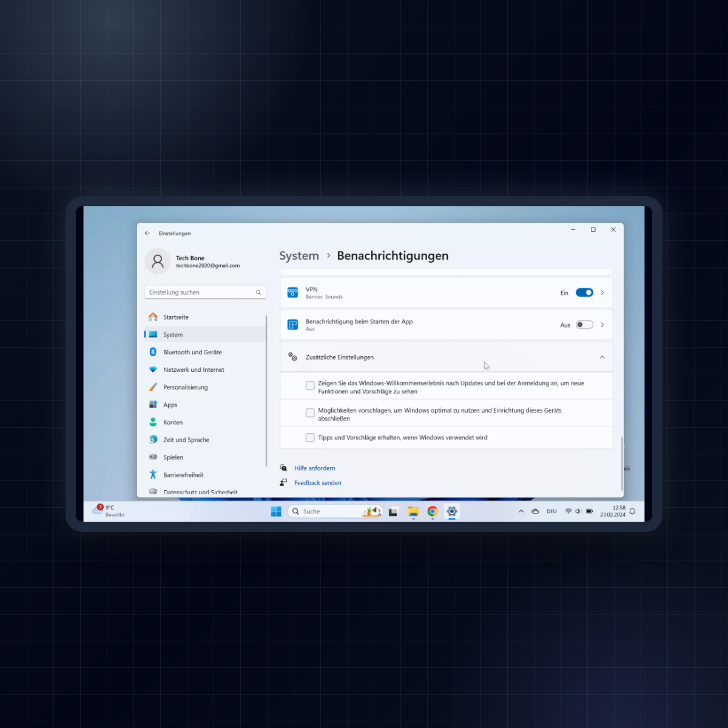Check Tipps und Vorschläge erhalten checkbox
728x728 pixels.
point(310,438)
